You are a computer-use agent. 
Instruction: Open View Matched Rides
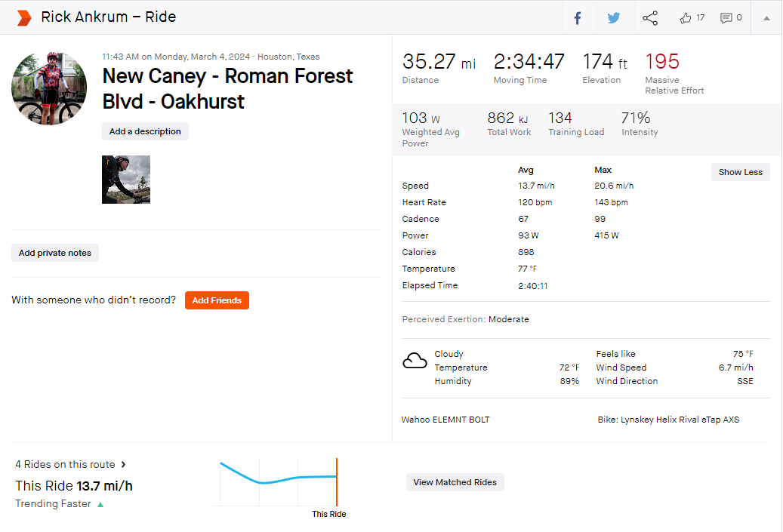(455, 482)
